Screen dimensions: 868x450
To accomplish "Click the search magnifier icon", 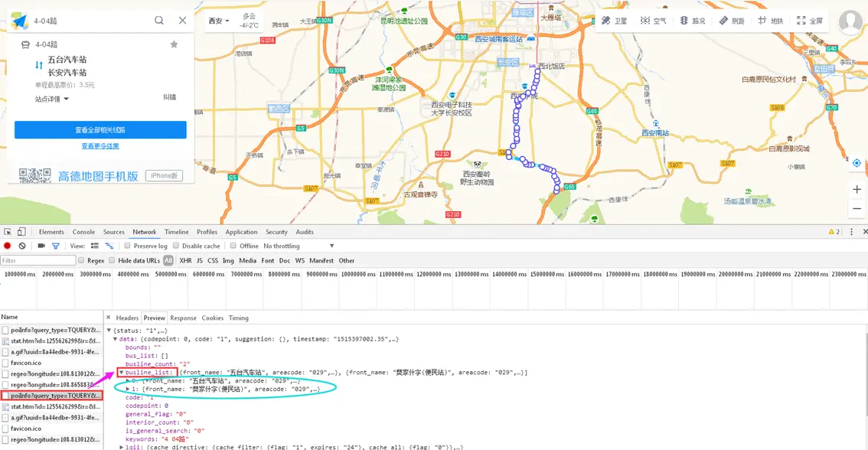I will click(x=159, y=21).
